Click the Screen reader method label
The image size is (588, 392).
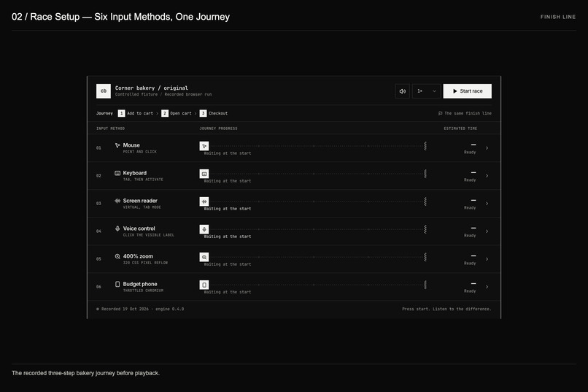[140, 201]
